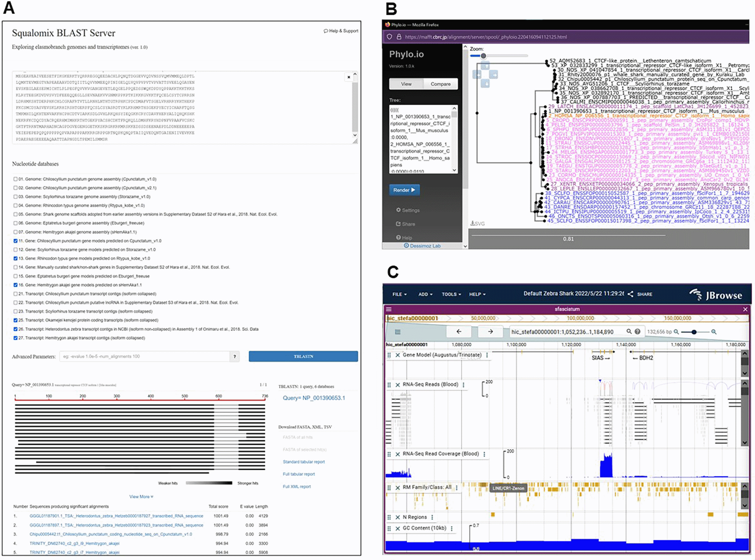Toggle checkbox 14 manually curated shark genes
This screenshot has height=560, width=755.
16,267
